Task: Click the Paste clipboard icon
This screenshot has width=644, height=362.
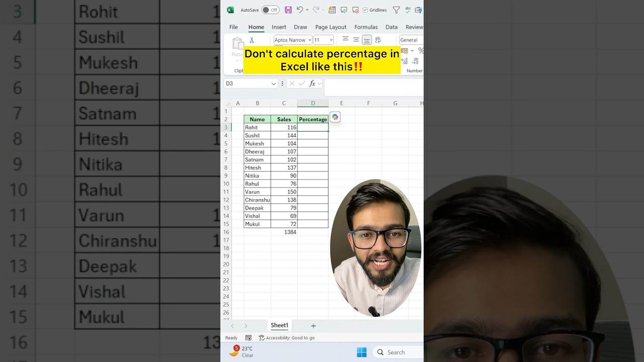Action: tap(238, 44)
